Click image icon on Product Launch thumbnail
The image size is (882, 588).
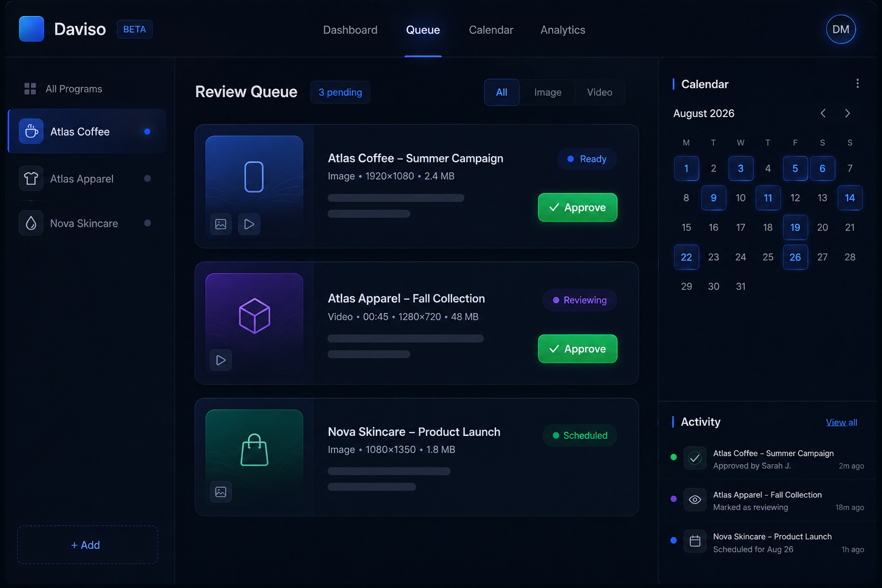221,492
